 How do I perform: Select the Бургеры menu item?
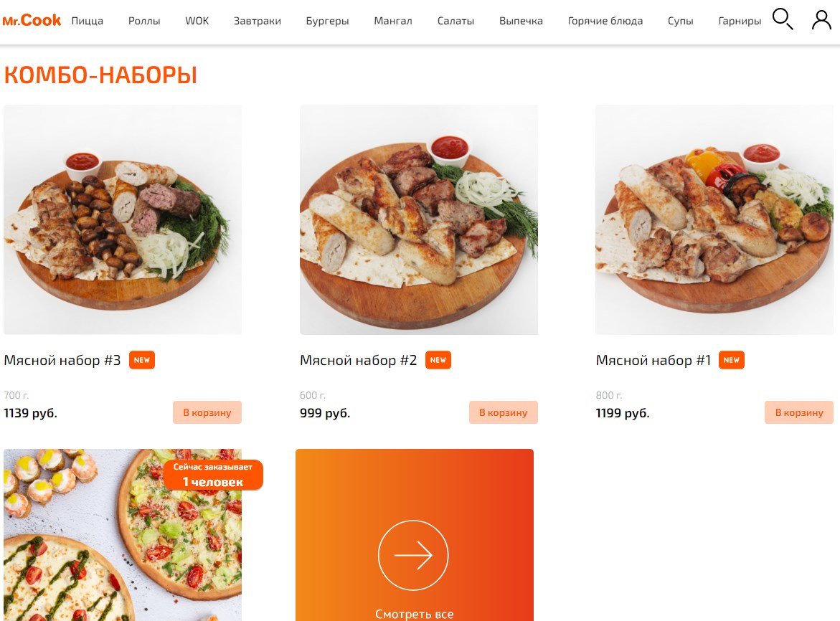click(x=327, y=21)
